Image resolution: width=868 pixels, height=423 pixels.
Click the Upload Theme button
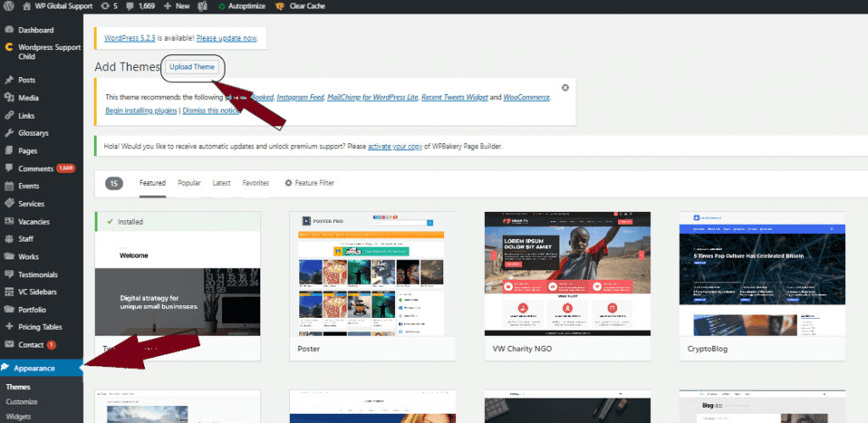point(192,66)
